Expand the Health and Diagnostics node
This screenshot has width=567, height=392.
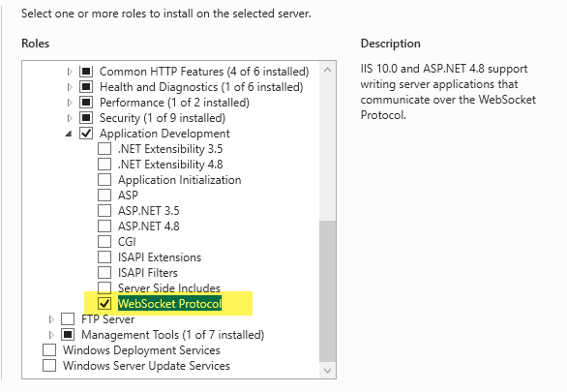(x=70, y=87)
